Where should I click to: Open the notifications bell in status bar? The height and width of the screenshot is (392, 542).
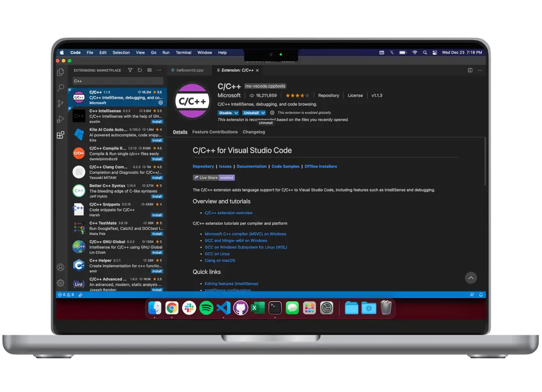pos(481,295)
